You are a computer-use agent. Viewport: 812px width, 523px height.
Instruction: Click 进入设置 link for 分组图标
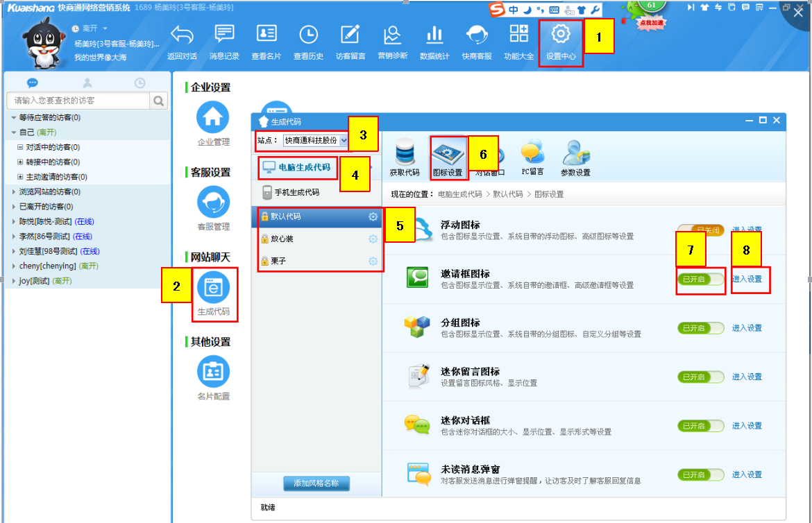tap(747, 328)
